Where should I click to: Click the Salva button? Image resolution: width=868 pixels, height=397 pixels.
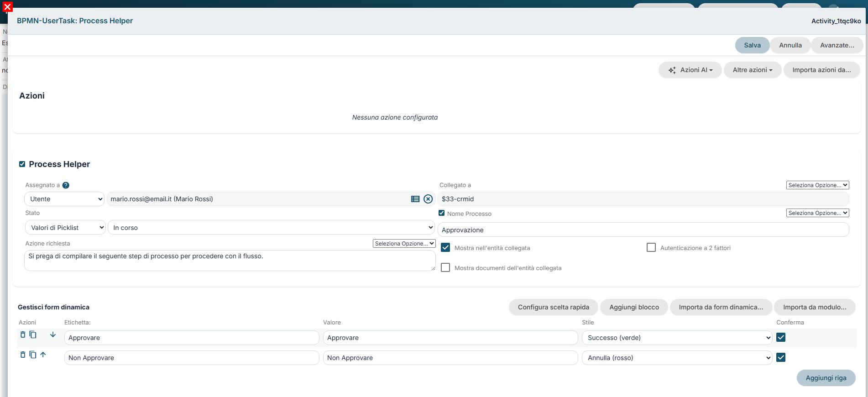[x=752, y=45]
